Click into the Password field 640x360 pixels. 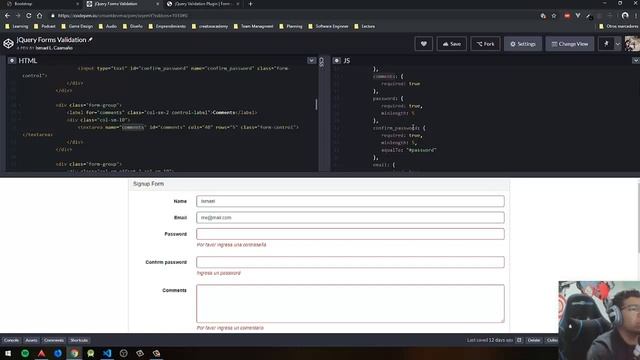350,234
